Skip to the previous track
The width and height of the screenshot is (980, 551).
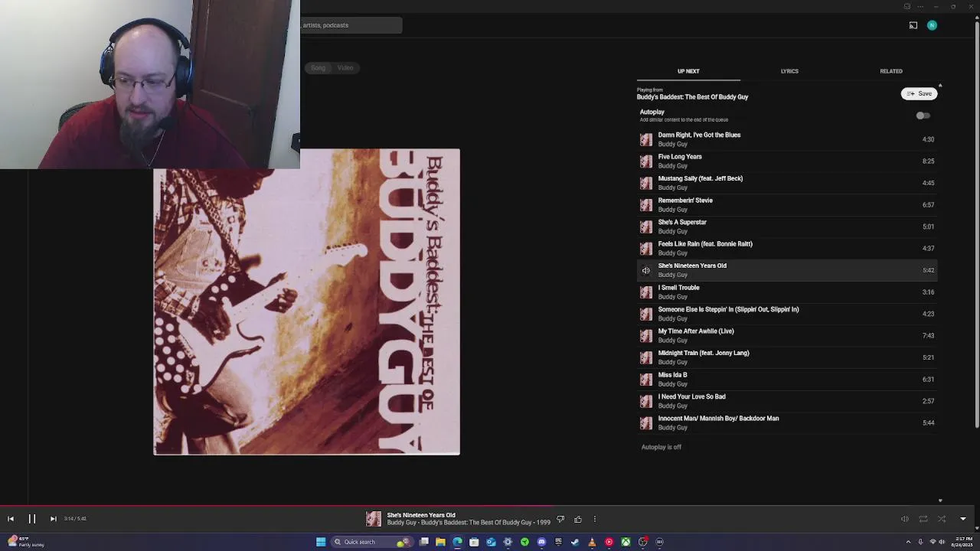click(x=11, y=519)
